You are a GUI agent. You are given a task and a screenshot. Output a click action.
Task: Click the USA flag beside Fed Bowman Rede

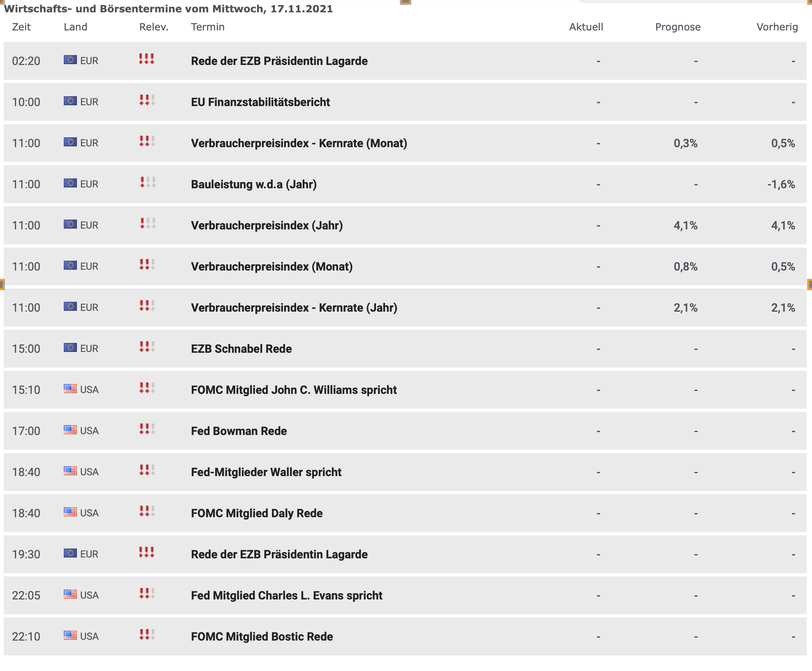pos(70,430)
